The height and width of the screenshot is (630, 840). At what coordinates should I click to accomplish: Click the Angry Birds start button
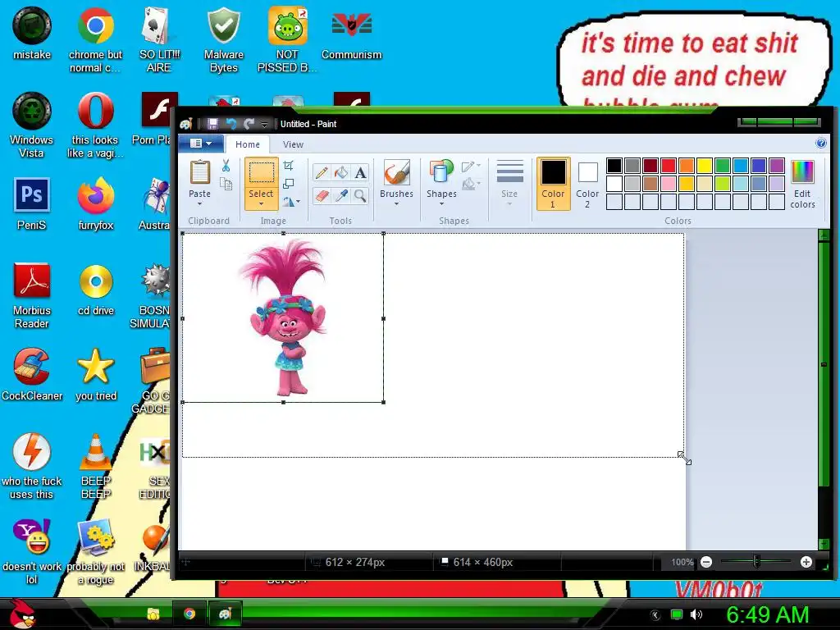click(x=24, y=613)
